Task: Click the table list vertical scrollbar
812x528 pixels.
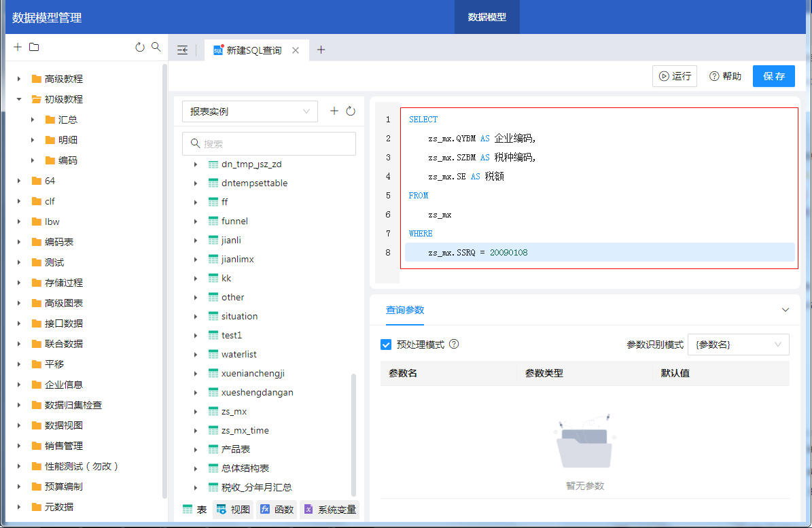Action: [x=353, y=435]
